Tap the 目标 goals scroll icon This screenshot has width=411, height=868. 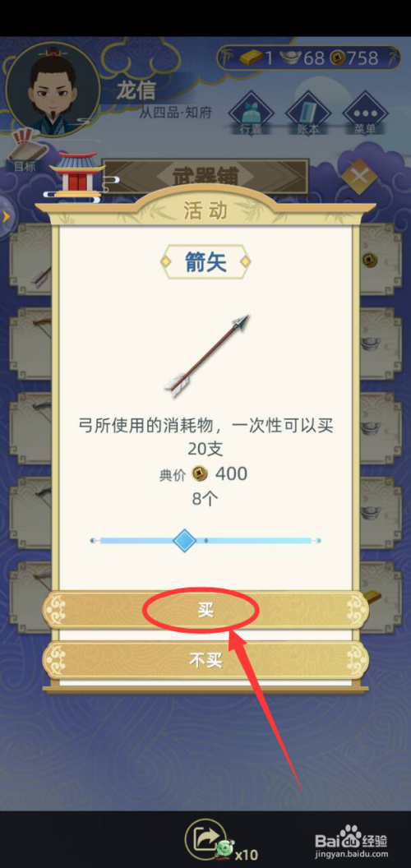coord(25,150)
